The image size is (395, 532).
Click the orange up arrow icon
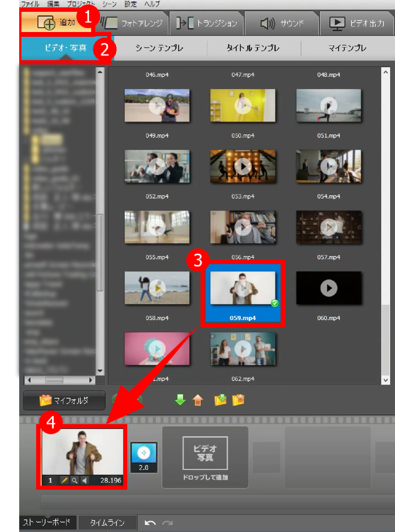coord(198,400)
